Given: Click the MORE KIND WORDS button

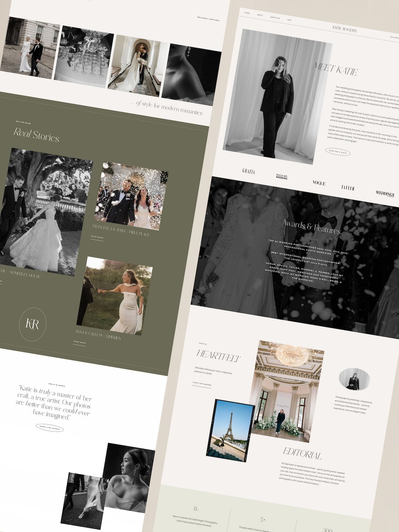Looking at the screenshot, I should (50, 428).
